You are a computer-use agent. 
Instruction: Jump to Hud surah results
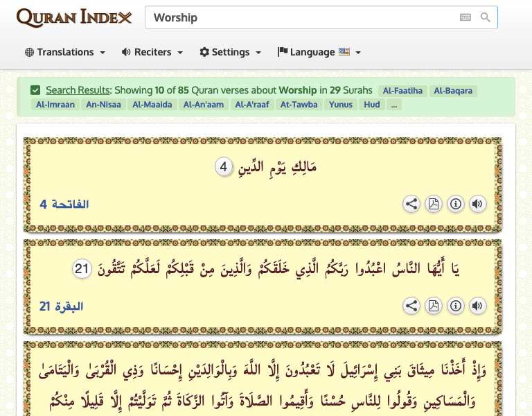click(x=372, y=105)
